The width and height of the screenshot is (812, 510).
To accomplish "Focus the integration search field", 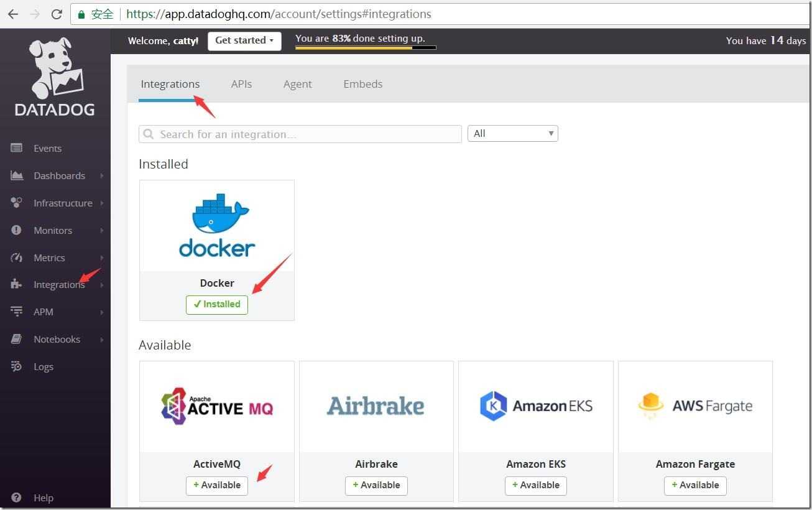I will 300,134.
